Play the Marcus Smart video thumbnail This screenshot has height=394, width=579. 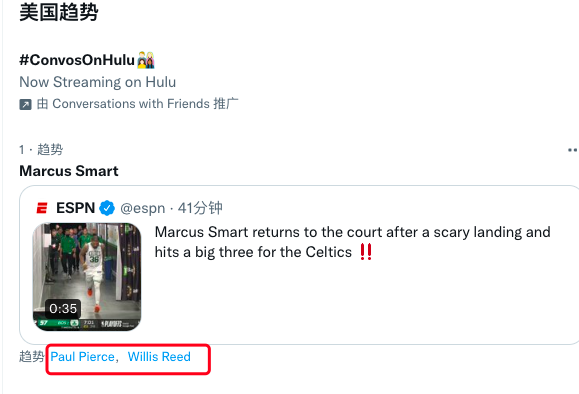point(87,277)
